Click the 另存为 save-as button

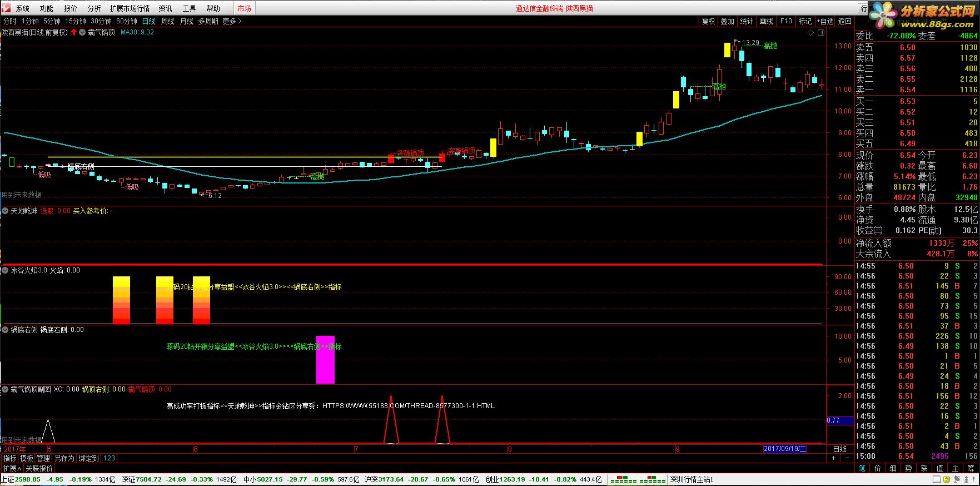tap(64, 458)
